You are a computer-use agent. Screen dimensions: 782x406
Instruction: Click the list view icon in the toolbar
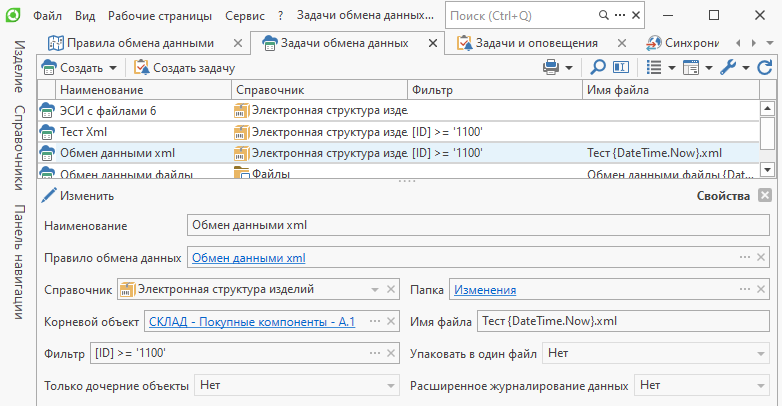pyautogui.click(x=654, y=67)
